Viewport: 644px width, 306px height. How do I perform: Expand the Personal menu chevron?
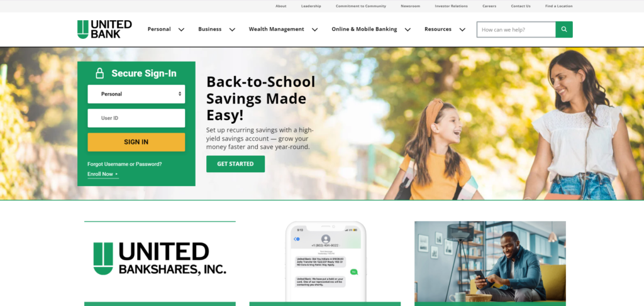pos(181,30)
